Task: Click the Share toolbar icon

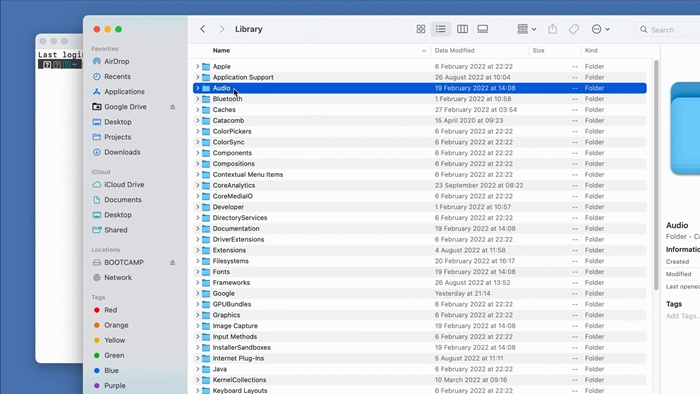Action: [553, 29]
